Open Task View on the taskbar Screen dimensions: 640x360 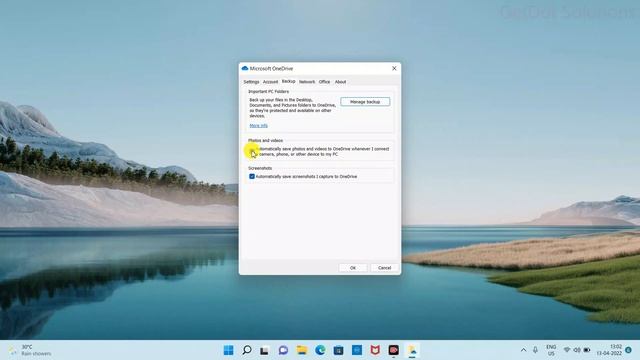coord(264,350)
